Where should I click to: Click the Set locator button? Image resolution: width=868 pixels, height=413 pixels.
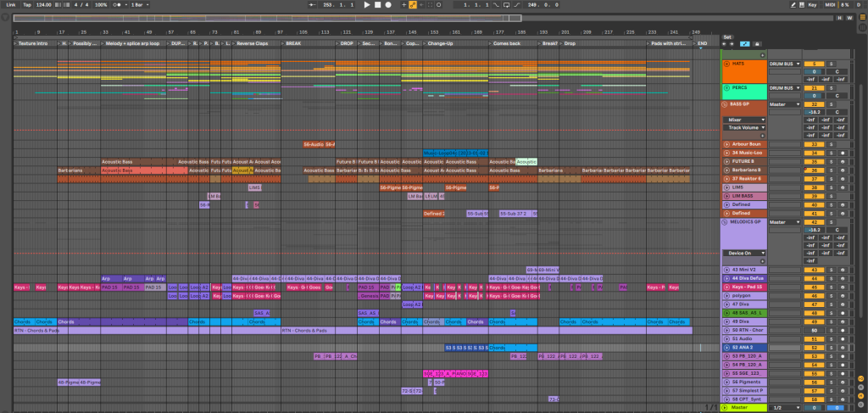(x=726, y=37)
